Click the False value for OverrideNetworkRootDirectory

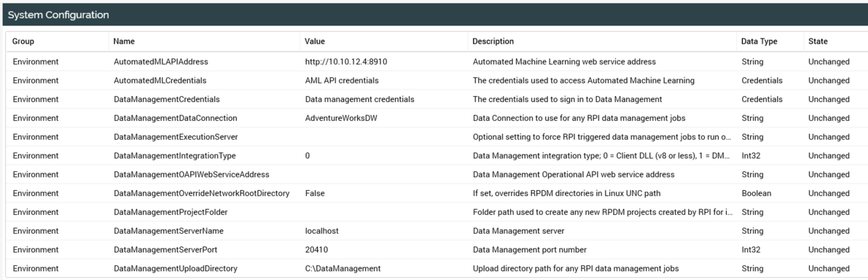point(315,193)
